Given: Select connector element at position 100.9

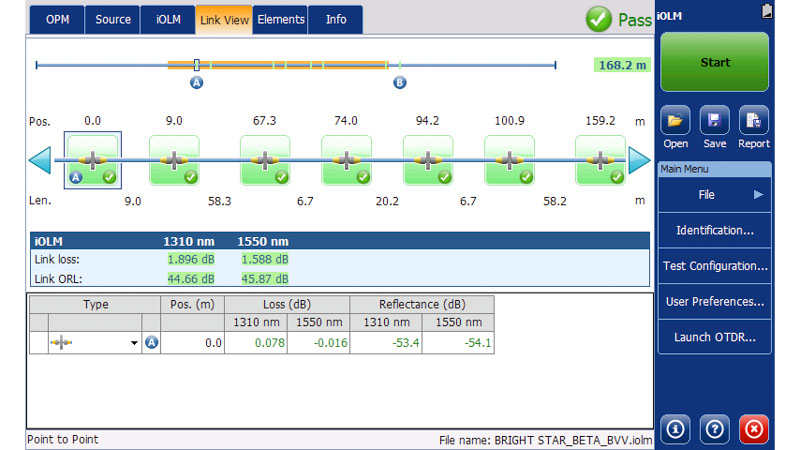Looking at the screenshot, I should 509,160.
